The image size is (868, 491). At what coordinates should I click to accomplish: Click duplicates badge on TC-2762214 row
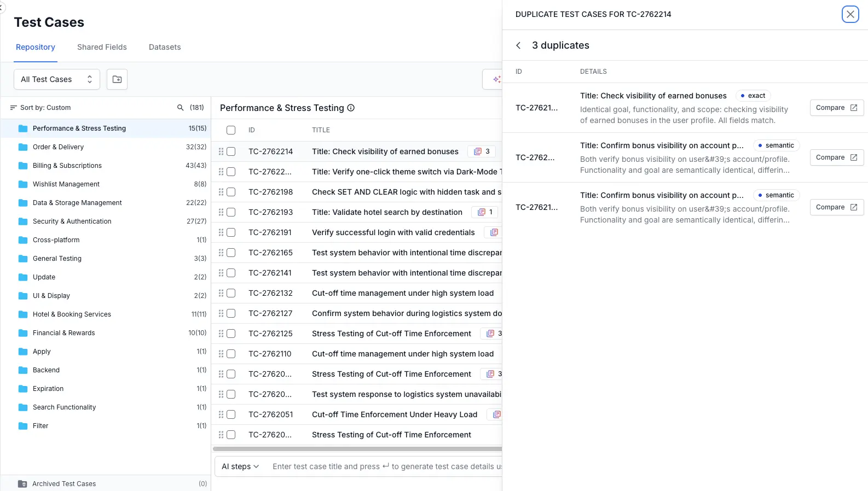[482, 151]
